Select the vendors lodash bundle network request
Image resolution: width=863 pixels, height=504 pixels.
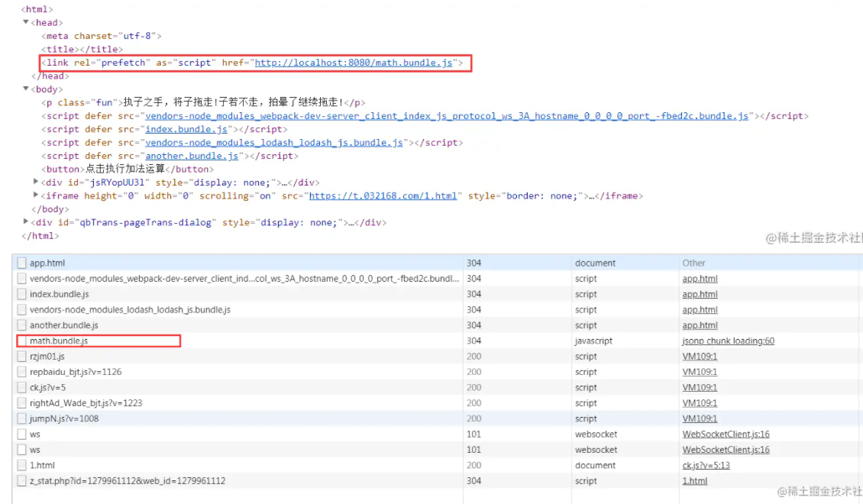437,310
